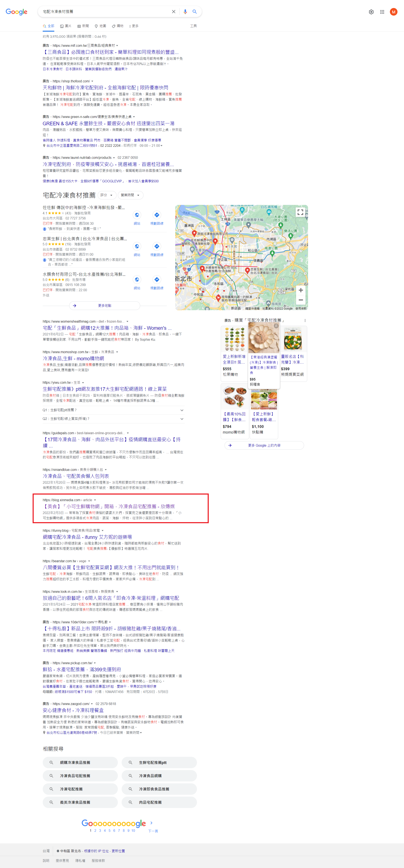The image size is (404, 868).
Task: Open website icon for 水饌食材 listing
Action: [x=137, y=279]
